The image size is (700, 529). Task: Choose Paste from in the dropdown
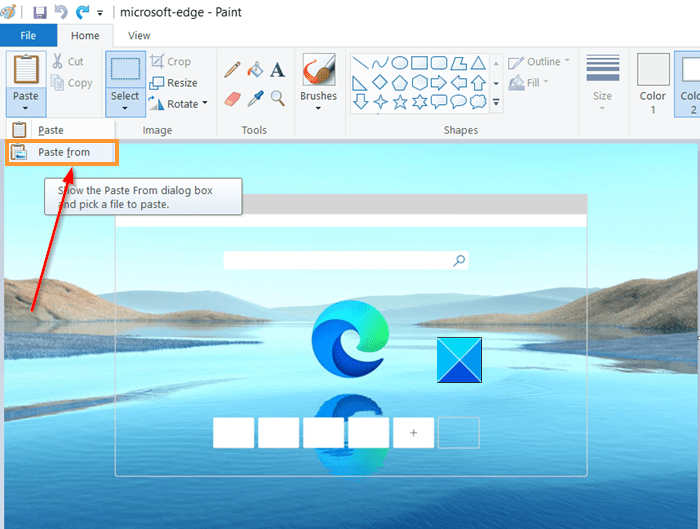point(63,152)
